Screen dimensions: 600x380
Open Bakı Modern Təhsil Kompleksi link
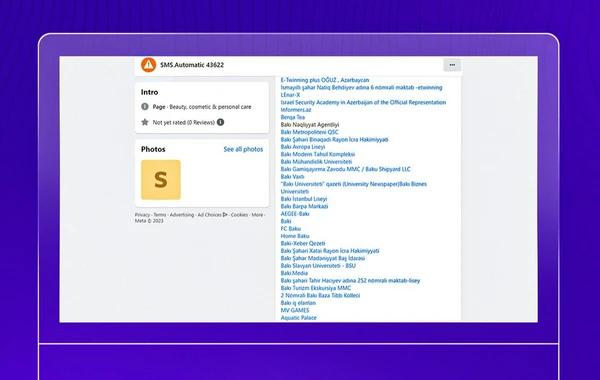coord(318,154)
